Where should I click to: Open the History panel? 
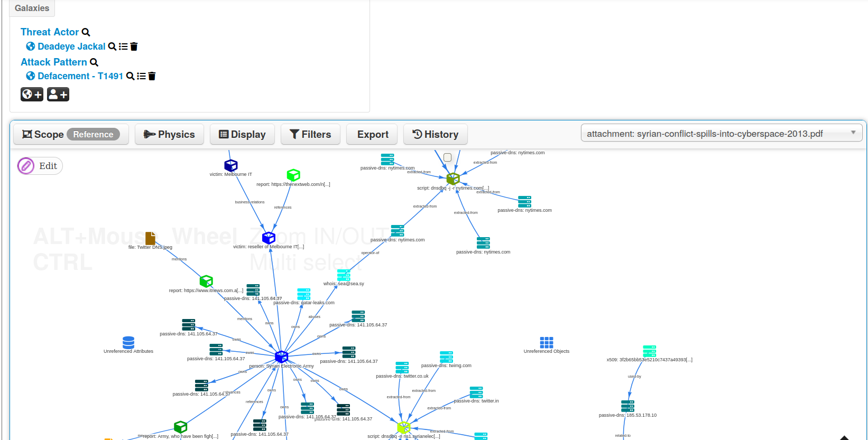click(435, 135)
